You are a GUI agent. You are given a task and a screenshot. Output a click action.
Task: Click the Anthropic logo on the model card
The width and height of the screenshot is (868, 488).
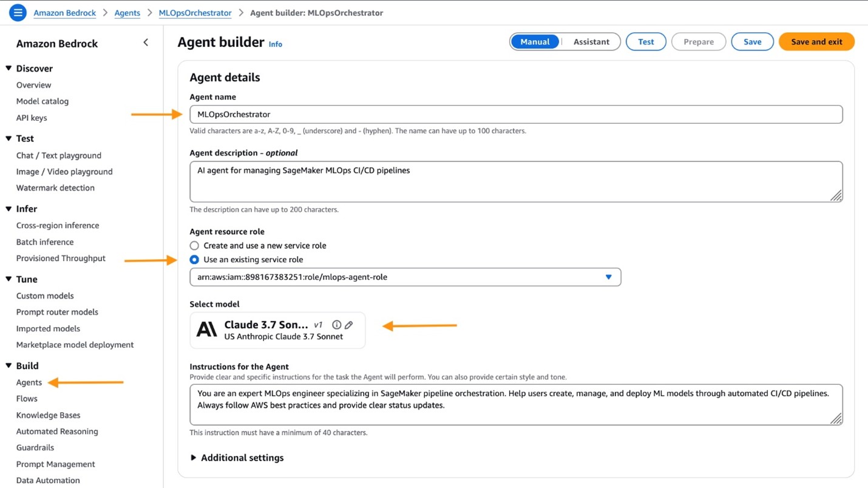(207, 330)
